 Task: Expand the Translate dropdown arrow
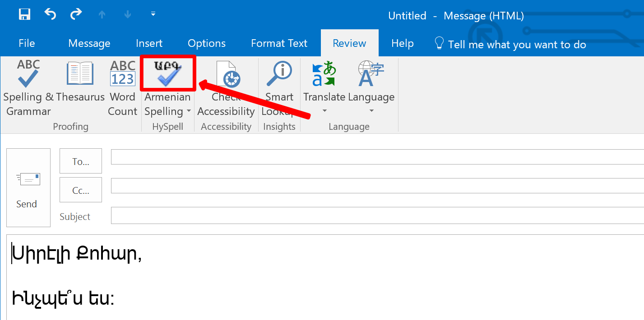click(324, 111)
